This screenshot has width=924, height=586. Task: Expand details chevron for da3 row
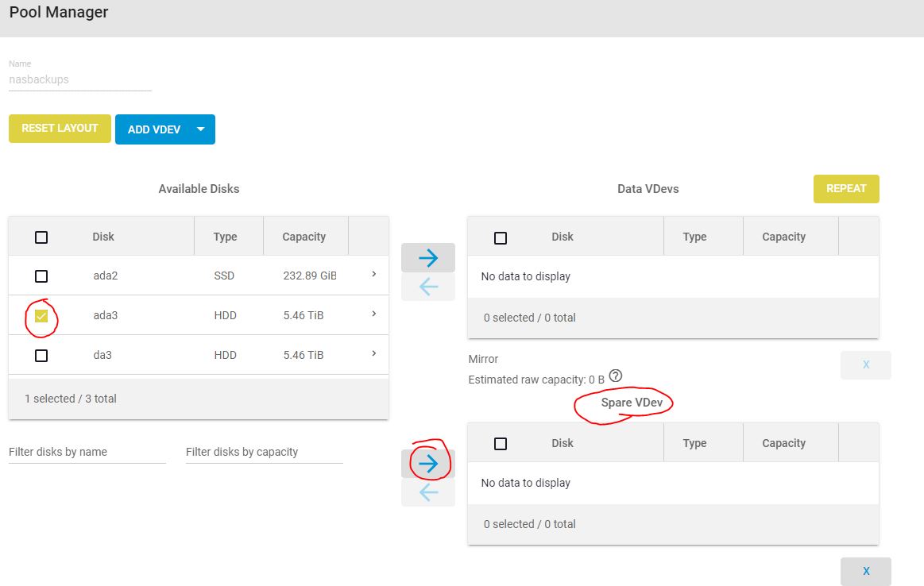tap(373, 353)
